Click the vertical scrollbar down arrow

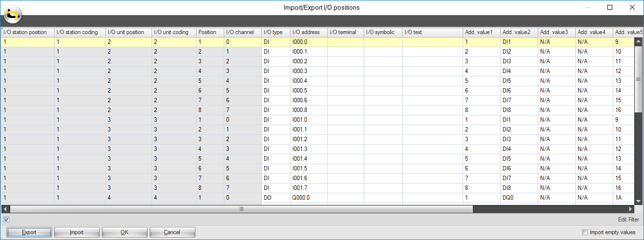[x=638, y=200]
